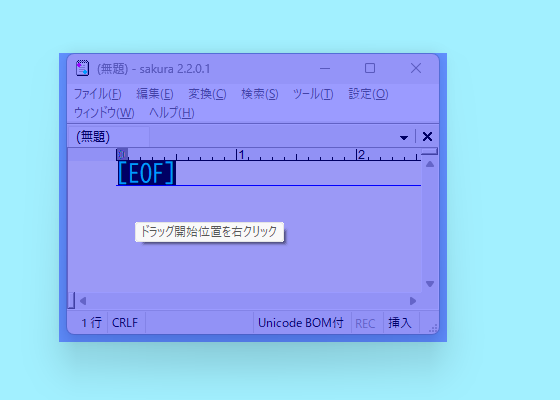
Task: Click the horizontal split box left of scrollbar
Action: tap(71, 300)
